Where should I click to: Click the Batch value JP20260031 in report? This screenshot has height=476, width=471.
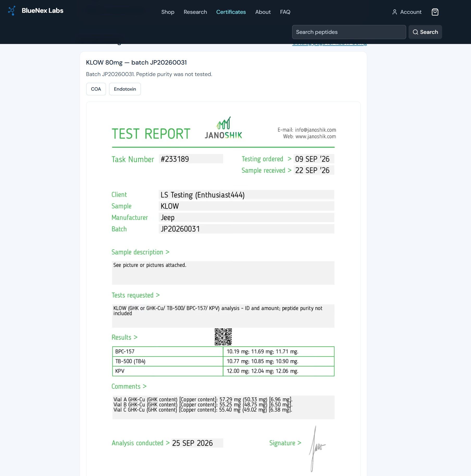(180, 229)
